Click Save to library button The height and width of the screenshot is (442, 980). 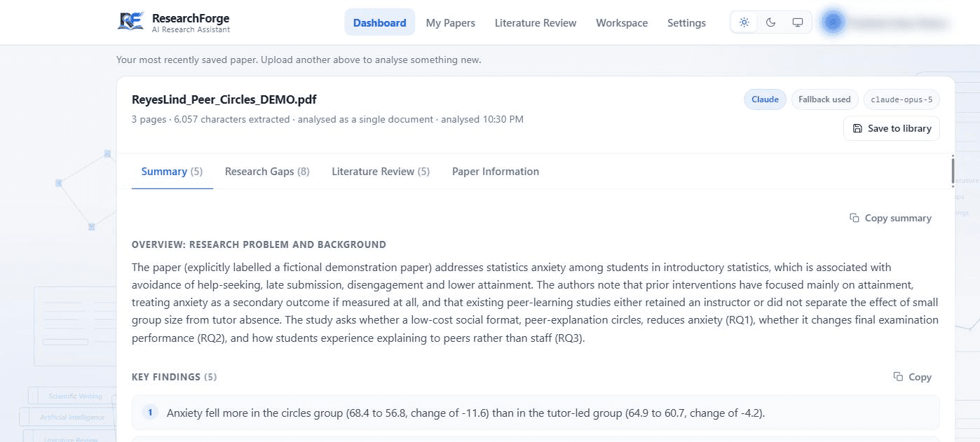coord(892,128)
